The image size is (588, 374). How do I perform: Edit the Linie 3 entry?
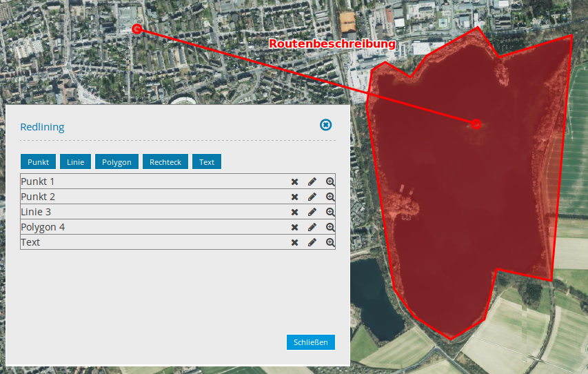point(312,212)
